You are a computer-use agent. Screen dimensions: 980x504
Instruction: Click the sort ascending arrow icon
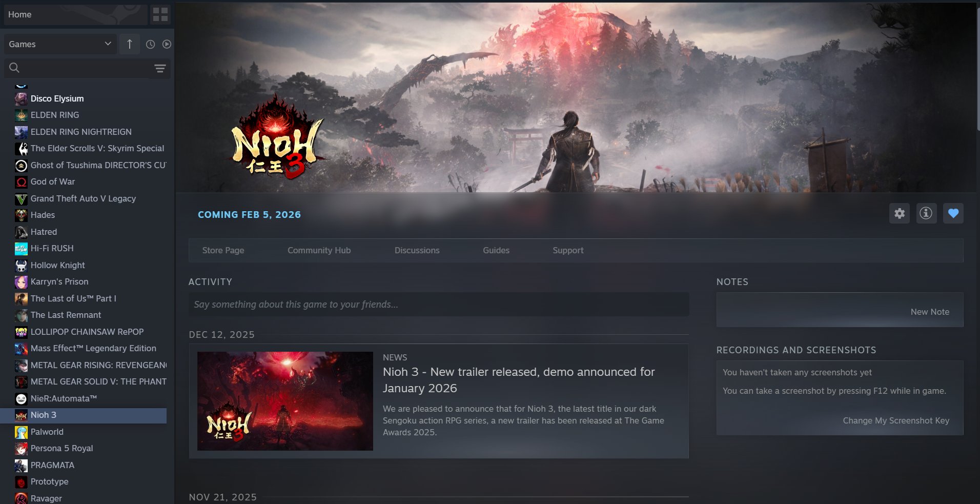click(130, 44)
